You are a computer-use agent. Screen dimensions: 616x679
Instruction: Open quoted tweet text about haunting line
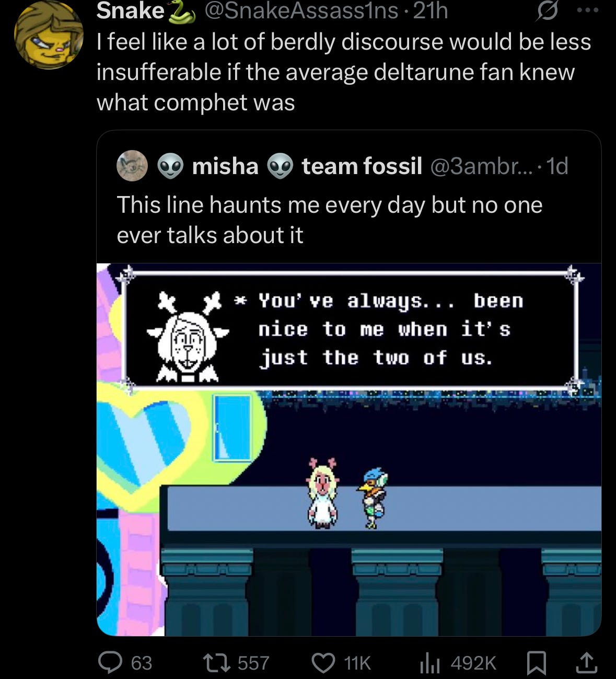coord(329,220)
